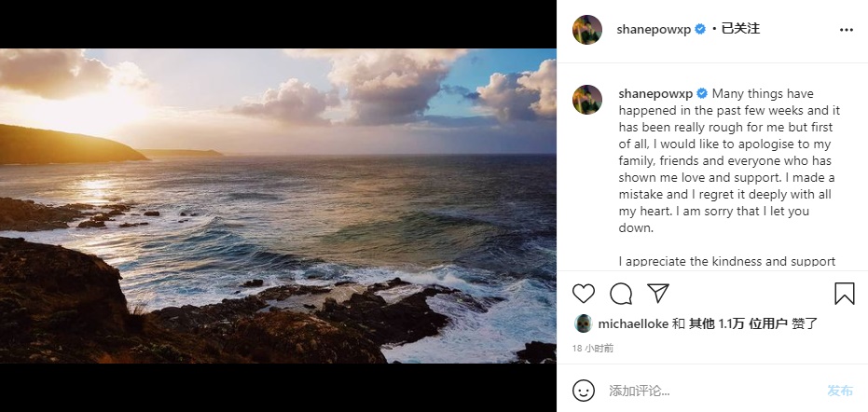This screenshot has width=868, height=412.
Task: Open emoji picker smiley icon
Action: tap(584, 391)
